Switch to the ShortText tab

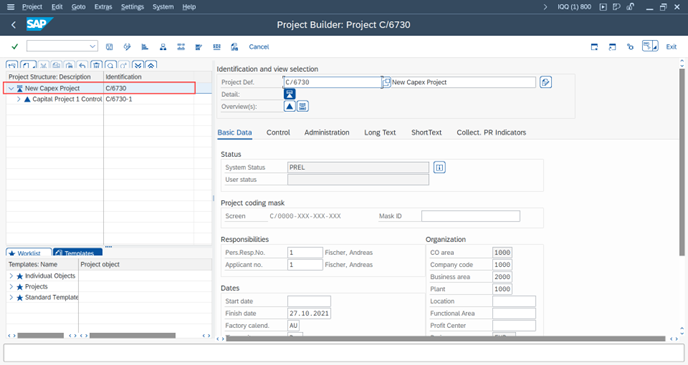coord(426,132)
